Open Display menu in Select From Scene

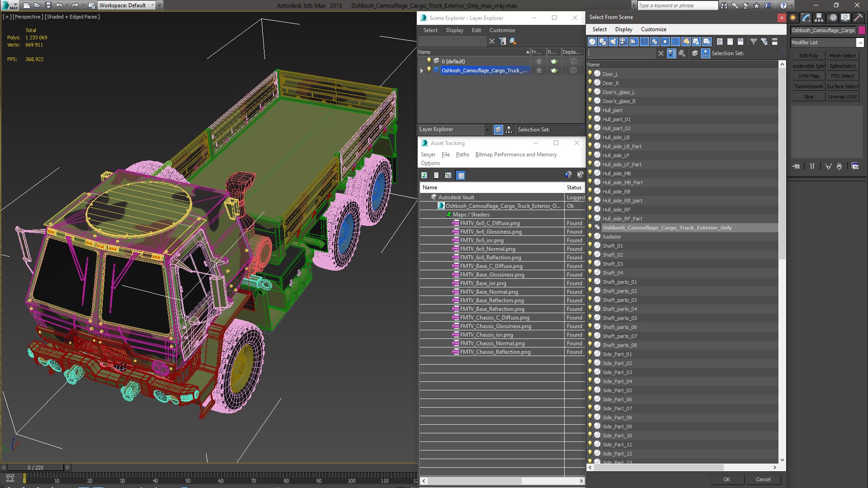[624, 29]
